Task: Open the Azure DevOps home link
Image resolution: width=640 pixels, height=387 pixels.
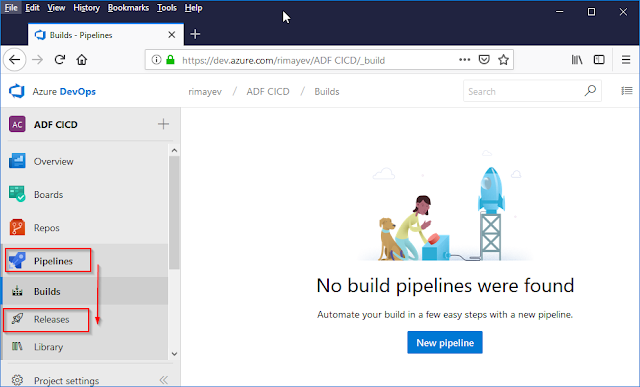Action: click(x=64, y=91)
